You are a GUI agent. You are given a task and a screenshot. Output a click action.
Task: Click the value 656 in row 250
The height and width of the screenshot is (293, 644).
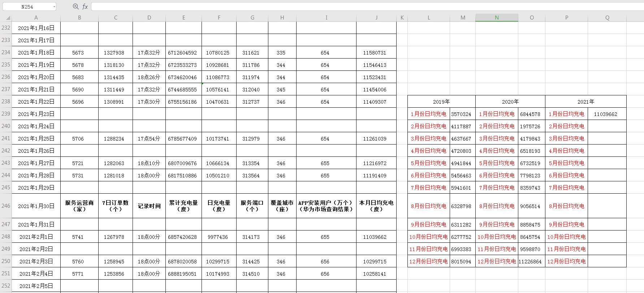point(325,262)
